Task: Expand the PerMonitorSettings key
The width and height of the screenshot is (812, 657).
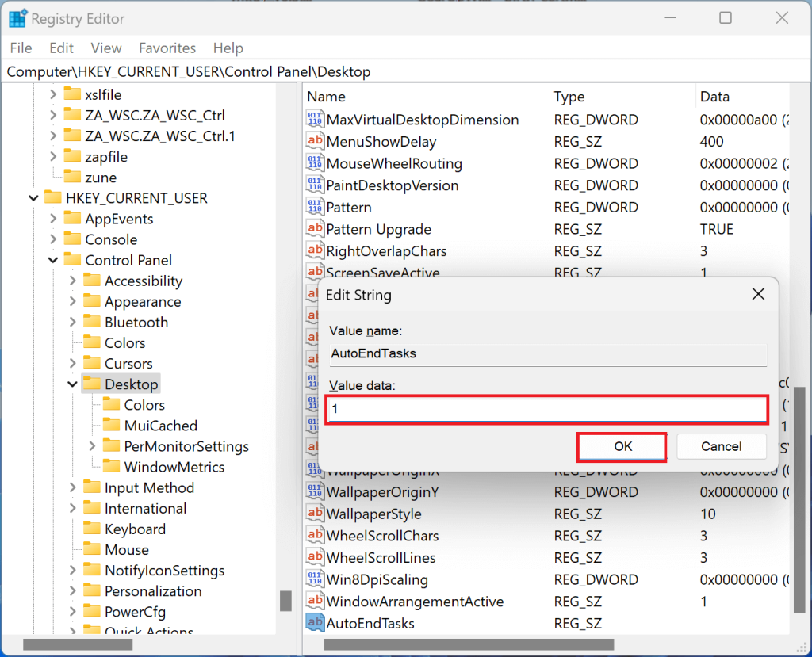Action: click(92, 447)
